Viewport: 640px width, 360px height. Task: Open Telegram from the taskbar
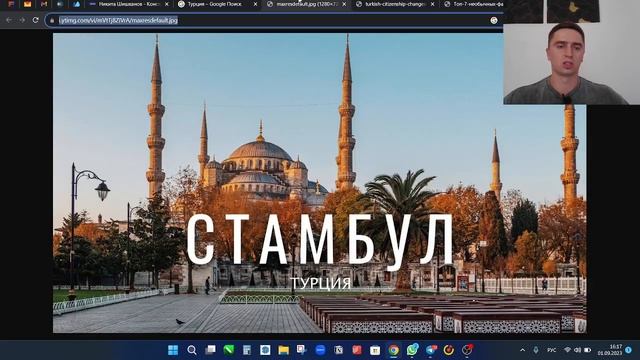431,350
